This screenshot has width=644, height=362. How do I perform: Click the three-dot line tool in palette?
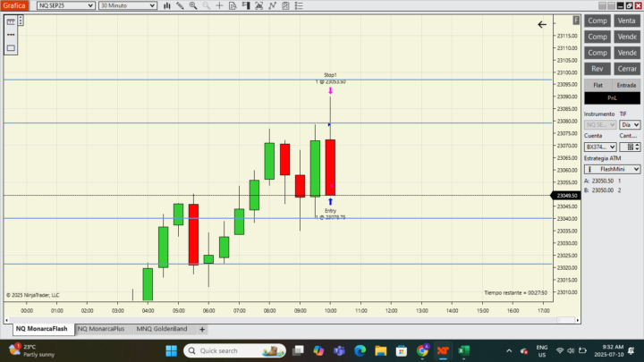tap(11, 35)
